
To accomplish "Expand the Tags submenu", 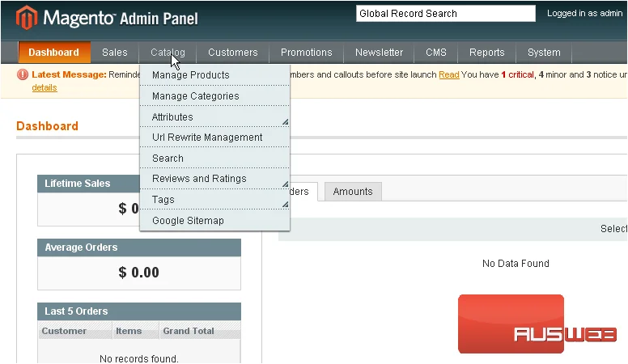I will click(x=214, y=200).
